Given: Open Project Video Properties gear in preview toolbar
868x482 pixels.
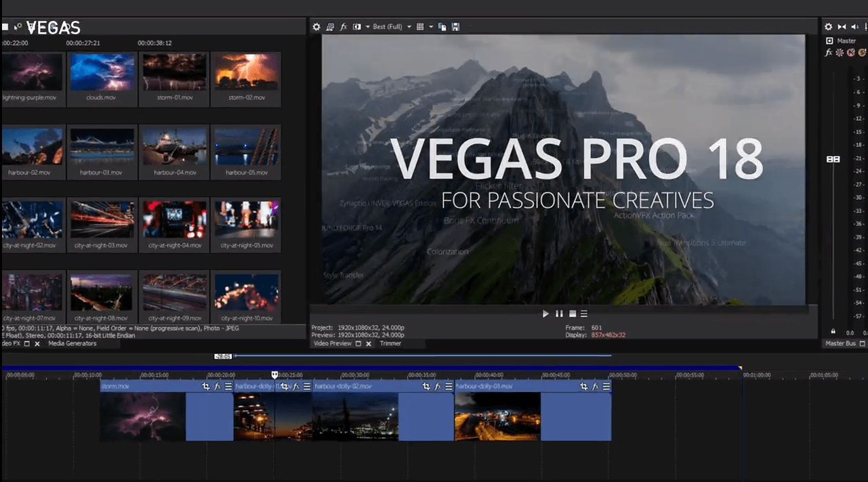Looking at the screenshot, I should tap(316, 27).
